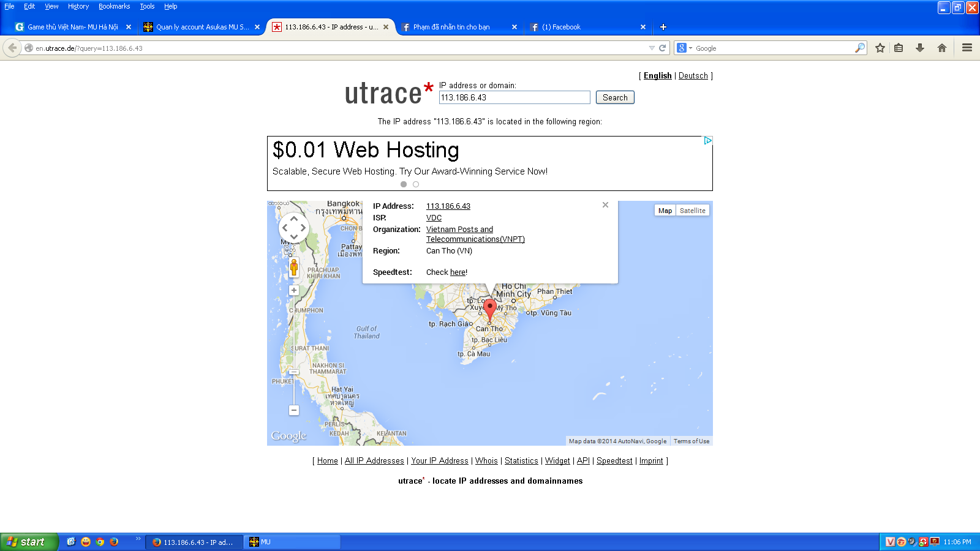Open the Statistics footer link
Viewport: 980px width, 551px height.
coord(521,461)
